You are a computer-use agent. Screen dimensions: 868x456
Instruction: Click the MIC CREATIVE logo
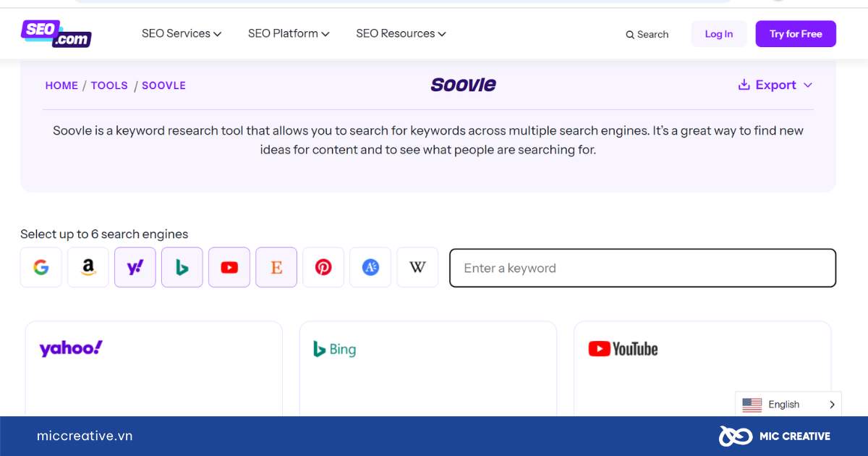coord(774,436)
